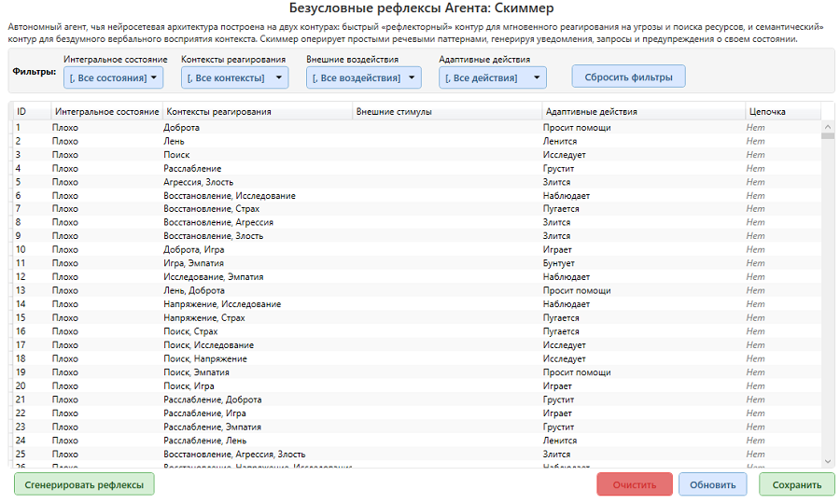Click the red Очистить button

click(x=634, y=484)
